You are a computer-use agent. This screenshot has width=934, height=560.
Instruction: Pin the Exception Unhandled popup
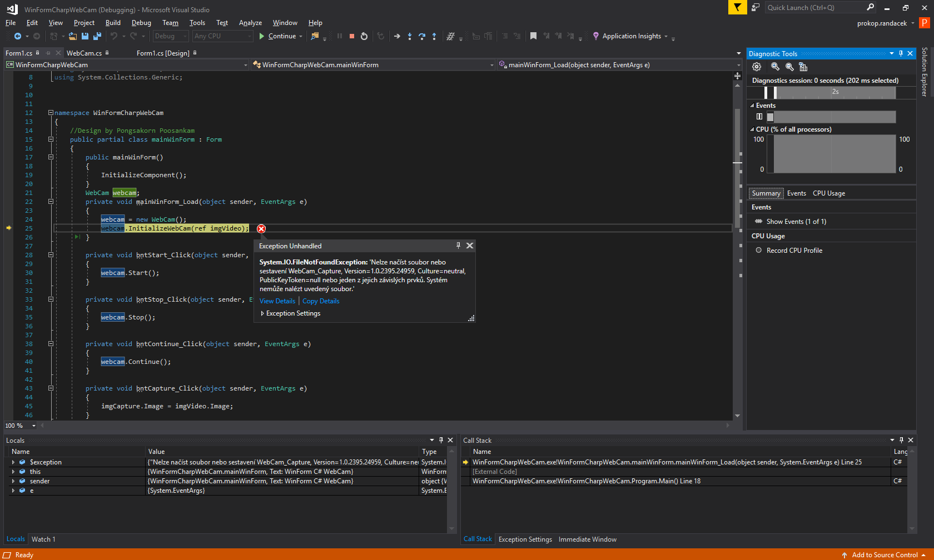point(458,246)
